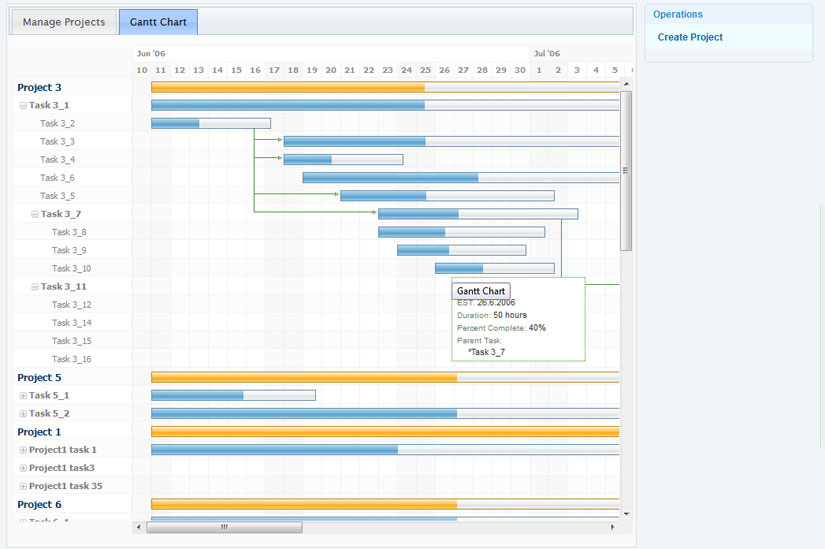
Task: Collapse the Task 3_7 subtask group
Action: coord(35,214)
